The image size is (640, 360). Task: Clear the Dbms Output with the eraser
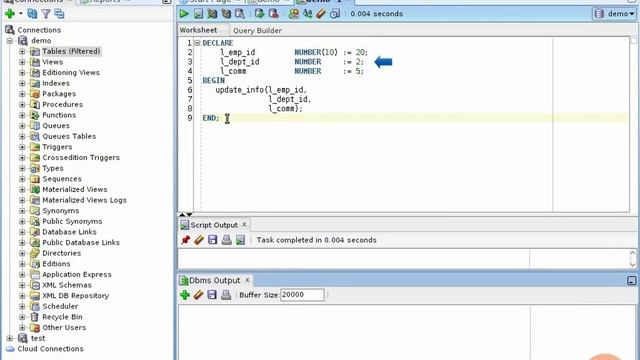198,295
